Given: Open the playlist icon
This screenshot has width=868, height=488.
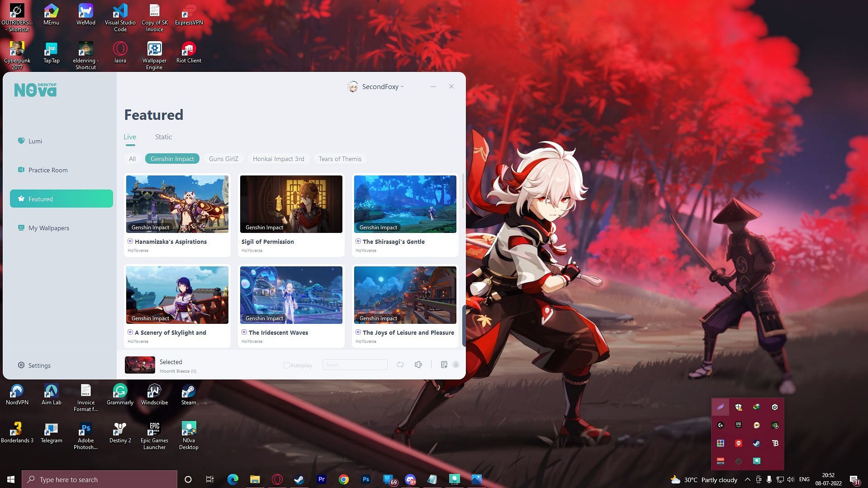Looking at the screenshot, I should (x=444, y=365).
